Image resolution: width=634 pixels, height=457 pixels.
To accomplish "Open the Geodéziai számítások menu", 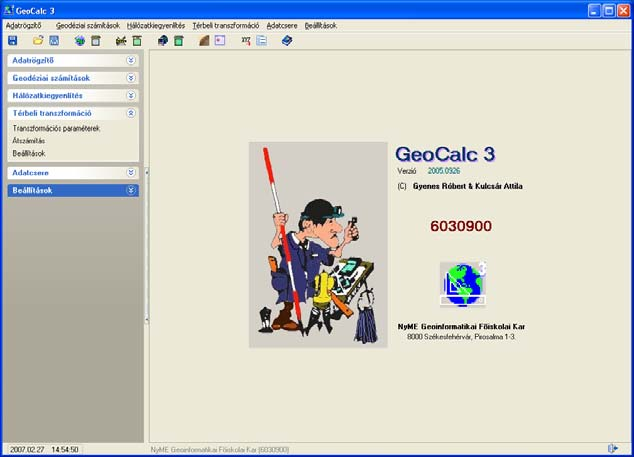I will (88, 25).
